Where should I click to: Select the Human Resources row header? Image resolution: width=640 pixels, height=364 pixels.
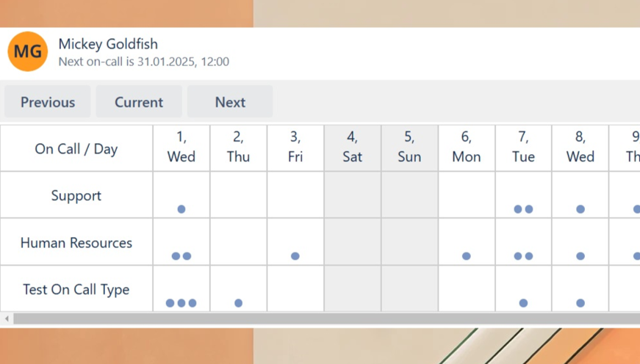(76, 243)
